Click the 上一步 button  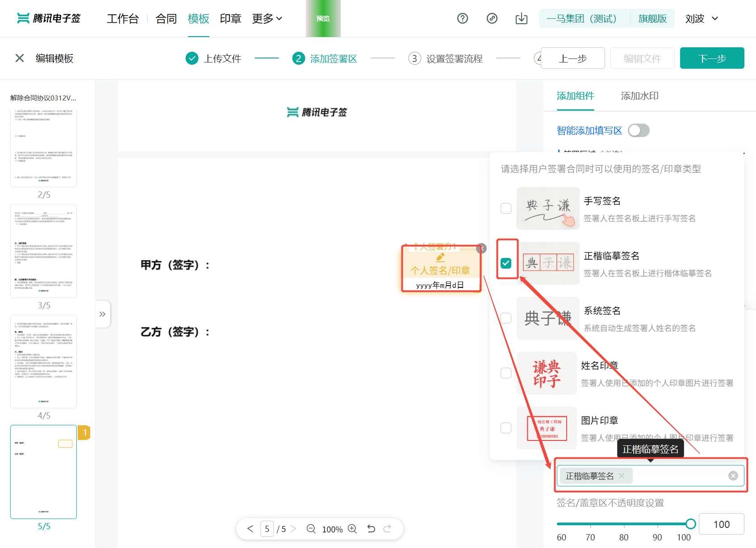tap(572, 58)
